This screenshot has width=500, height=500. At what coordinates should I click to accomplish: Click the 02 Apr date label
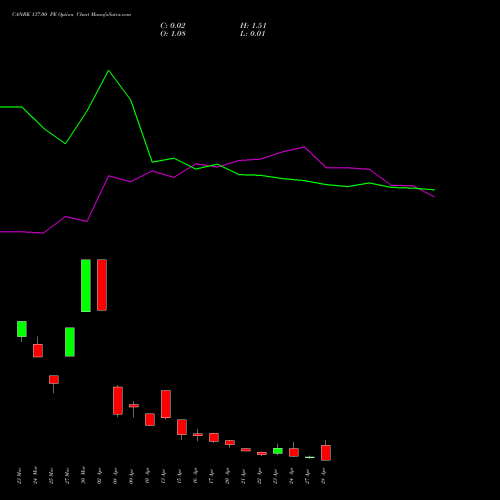(99, 476)
